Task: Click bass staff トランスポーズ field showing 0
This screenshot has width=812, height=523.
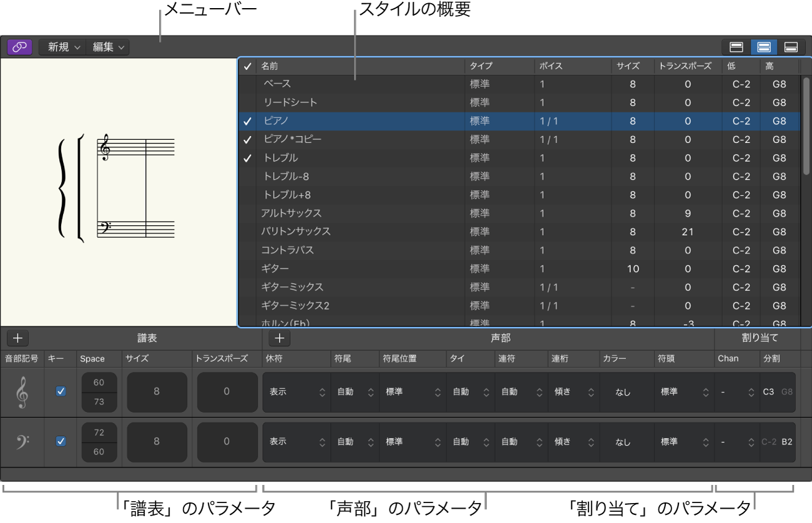Action: tap(227, 441)
